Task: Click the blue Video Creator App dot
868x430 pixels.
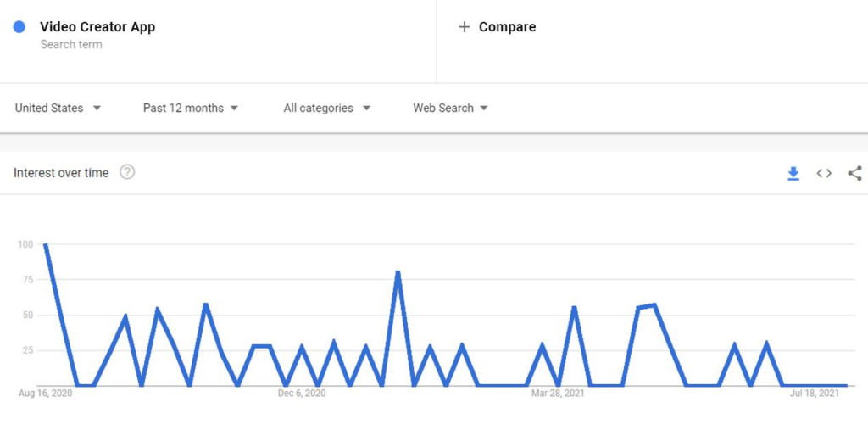Action: [x=19, y=27]
